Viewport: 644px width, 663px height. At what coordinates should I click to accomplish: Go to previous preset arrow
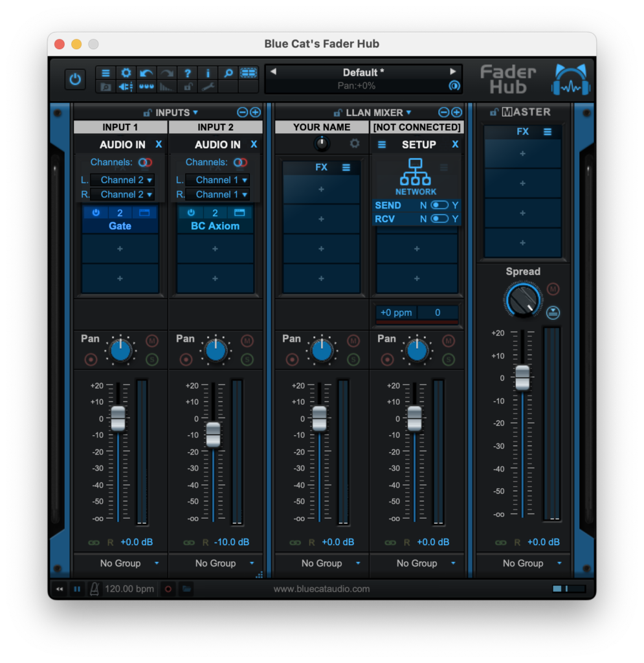pos(273,71)
